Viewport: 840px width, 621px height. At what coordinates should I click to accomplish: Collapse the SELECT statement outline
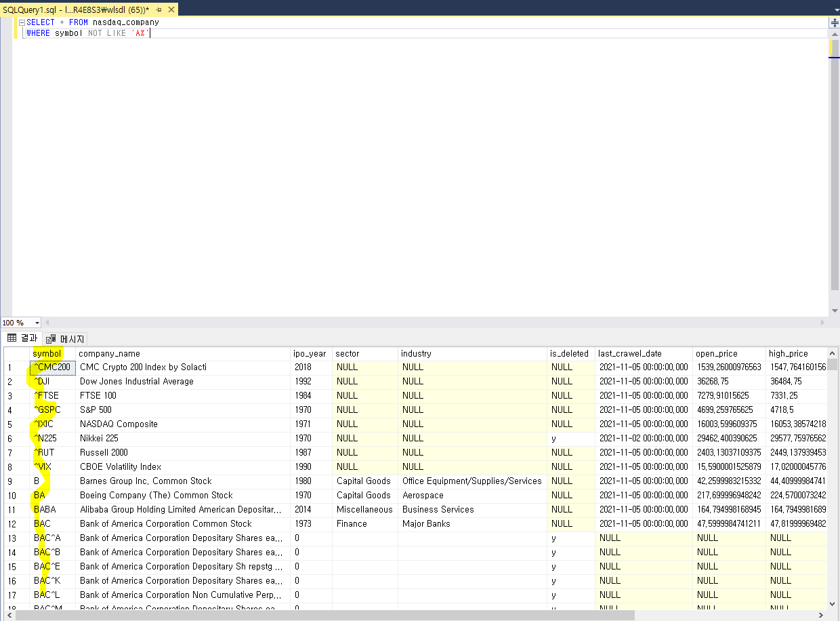click(x=22, y=22)
